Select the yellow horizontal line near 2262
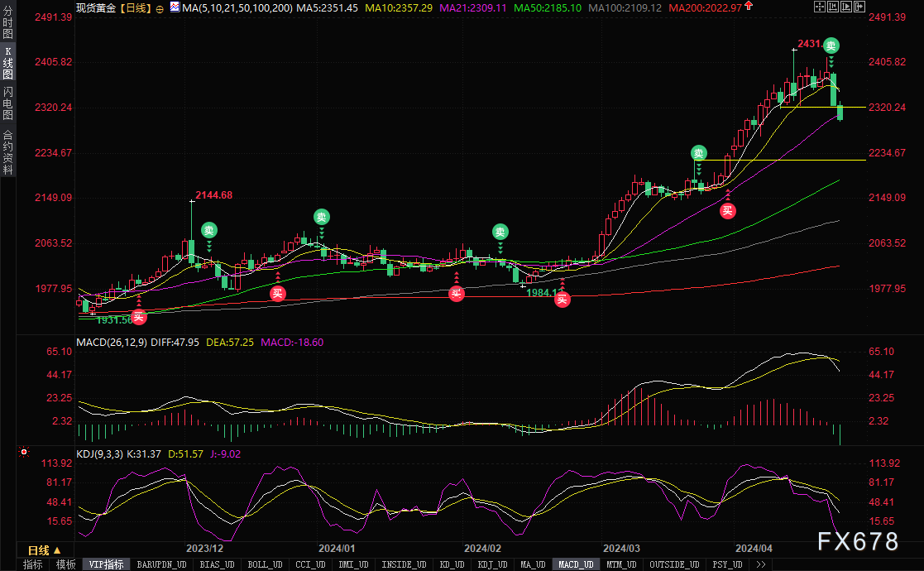 tap(781, 160)
